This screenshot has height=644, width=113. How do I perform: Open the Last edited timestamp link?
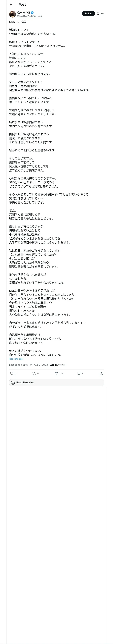pos(28,365)
